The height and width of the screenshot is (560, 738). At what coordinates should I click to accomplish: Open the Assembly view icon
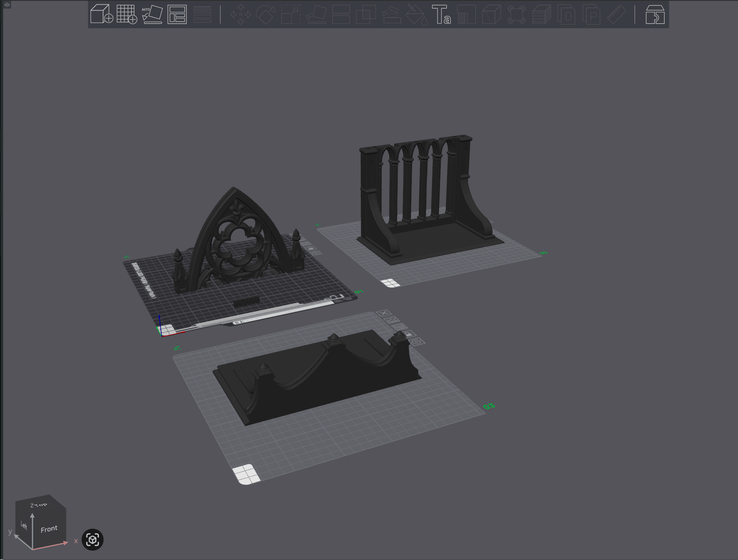tap(655, 14)
